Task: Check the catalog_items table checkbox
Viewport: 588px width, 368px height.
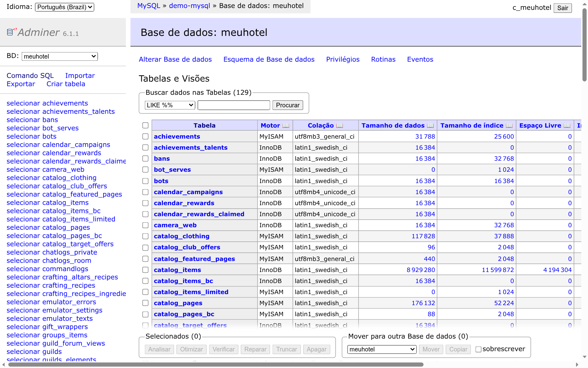Action: pyautogui.click(x=145, y=270)
